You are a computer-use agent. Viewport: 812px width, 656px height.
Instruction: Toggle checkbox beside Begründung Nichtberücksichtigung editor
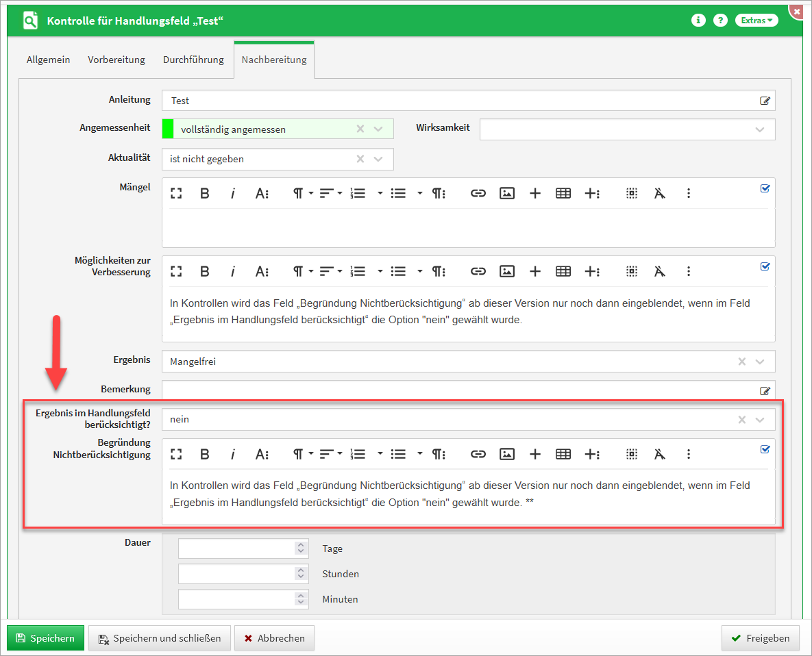tap(765, 449)
